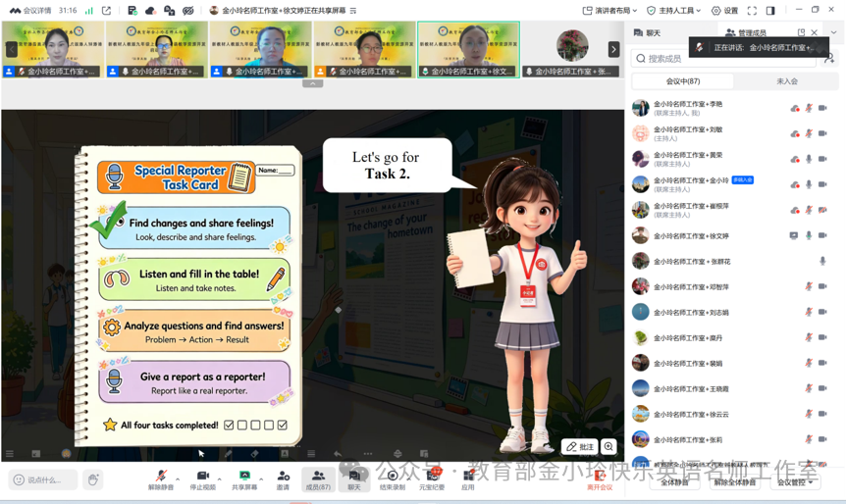The image size is (846, 504).
Task: Click 全体静音 mute all
Action: point(674,482)
